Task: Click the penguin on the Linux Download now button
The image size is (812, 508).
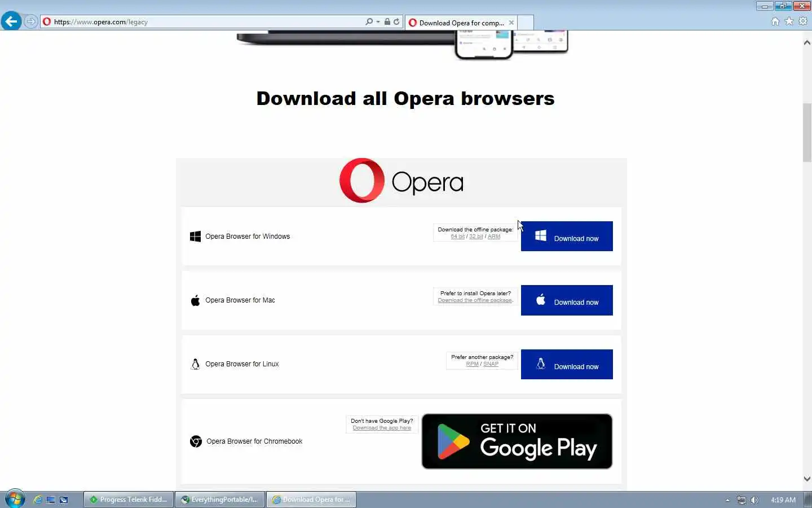Action: click(540, 364)
